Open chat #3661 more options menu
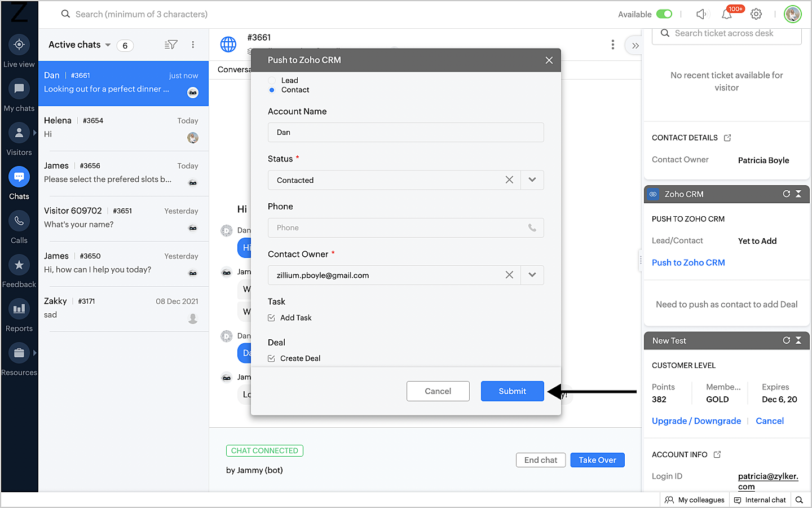Image resolution: width=812 pixels, height=508 pixels. 613,45
